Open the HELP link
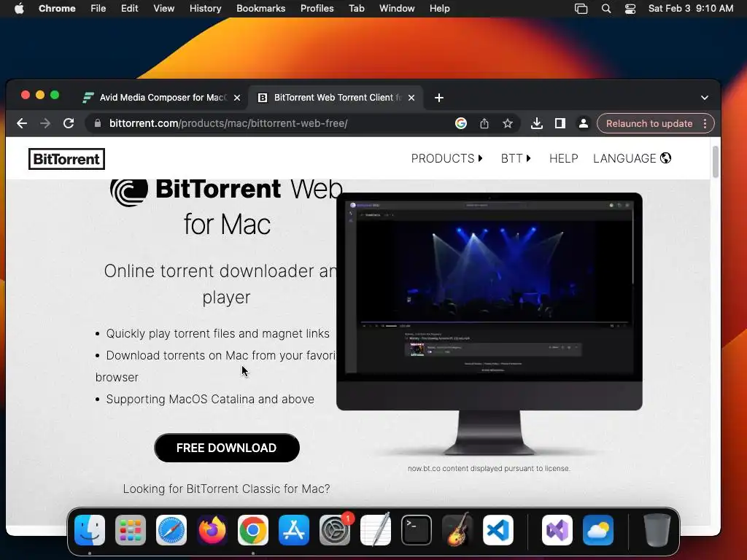Screen dimensions: 747x560 pos(564,158)
